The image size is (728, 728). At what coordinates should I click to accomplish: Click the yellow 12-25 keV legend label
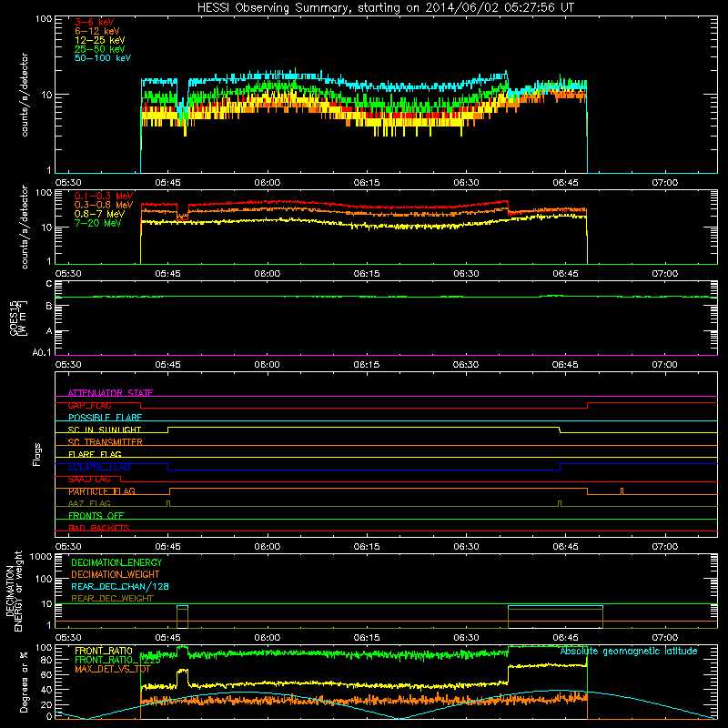tap(99, 40)
